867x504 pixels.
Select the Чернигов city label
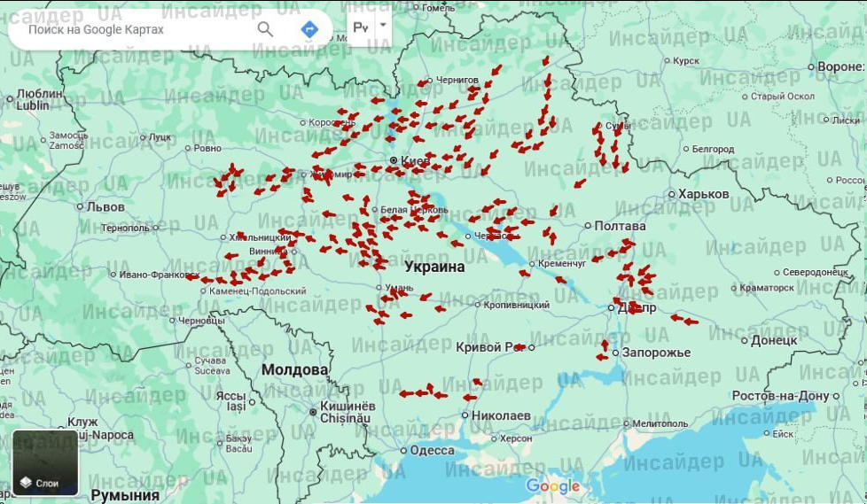tap(457, 80)
